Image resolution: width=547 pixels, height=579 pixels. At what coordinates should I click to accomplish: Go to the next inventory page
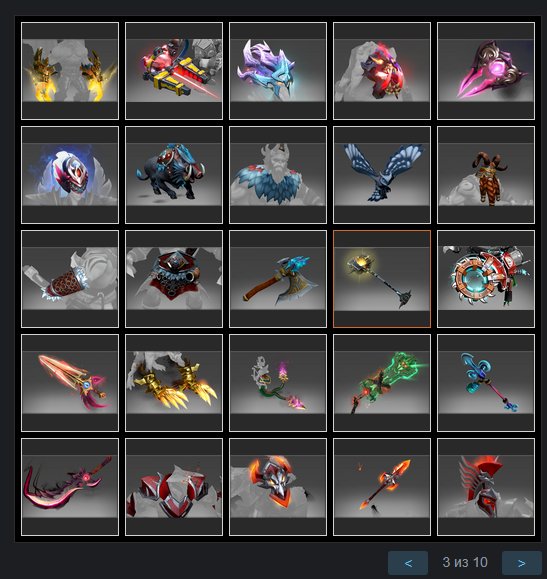coord(522,563)
